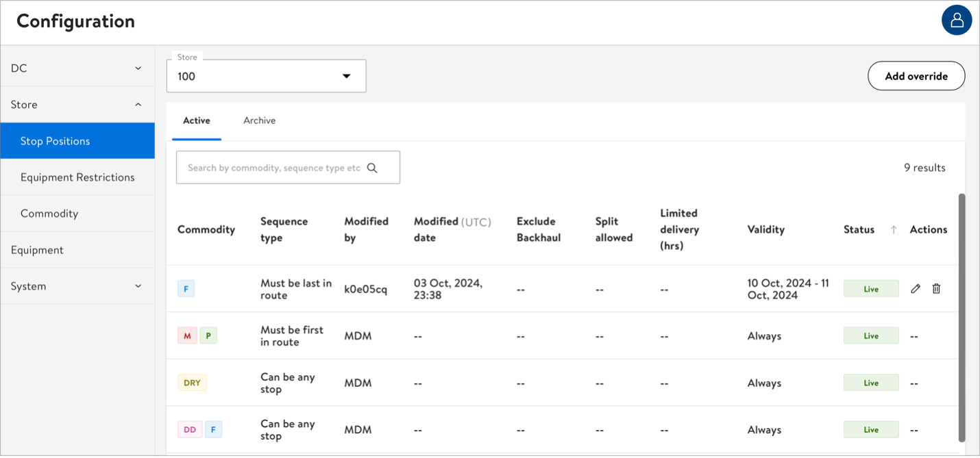The image size is (980, 458).
Task: Click the pencil edit icon in first row
Action: click(916, 289)
